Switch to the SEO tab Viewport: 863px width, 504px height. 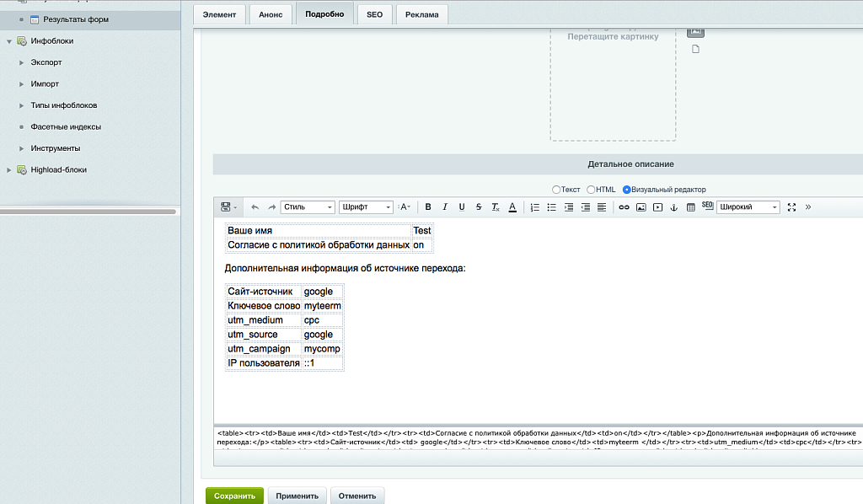pyautogui.click(x=374, y=15)
